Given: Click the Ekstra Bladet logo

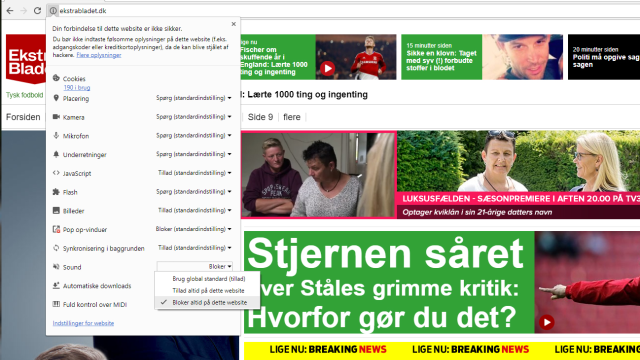Looking at the screenshot, I should tap(26, 59).
